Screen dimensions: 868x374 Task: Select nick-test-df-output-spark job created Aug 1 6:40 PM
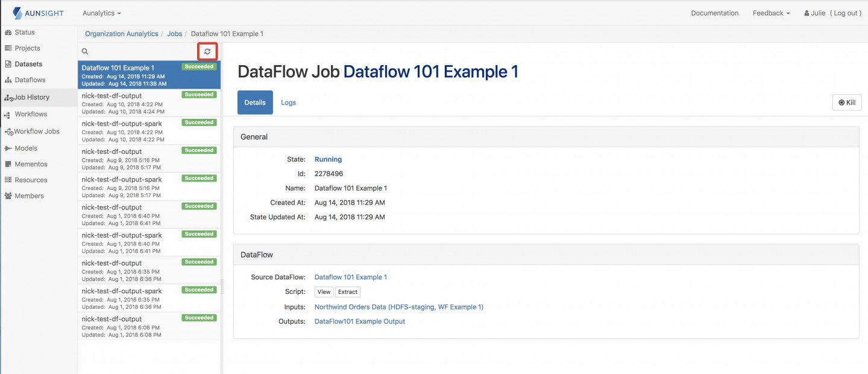149,242
